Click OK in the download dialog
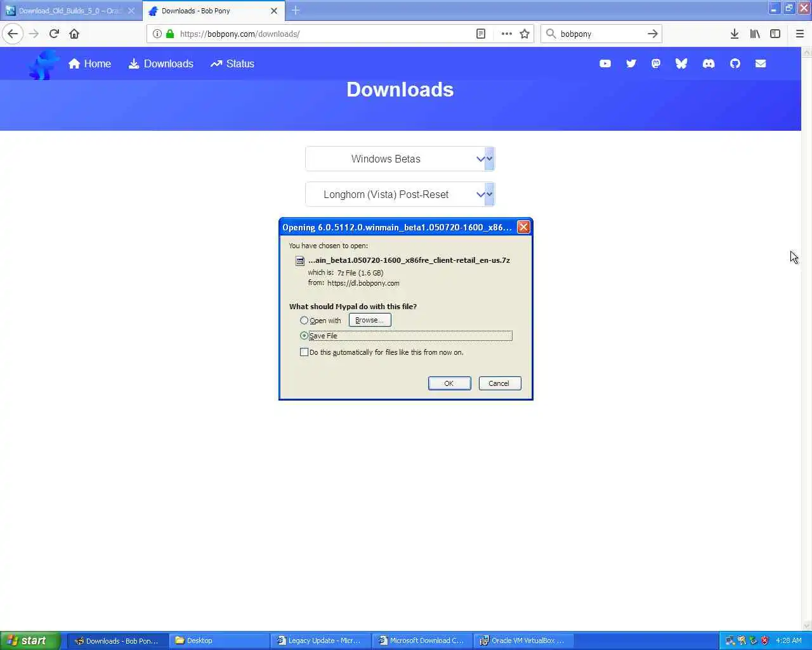This screenshot has width=812, height=650. click(449, 383)
